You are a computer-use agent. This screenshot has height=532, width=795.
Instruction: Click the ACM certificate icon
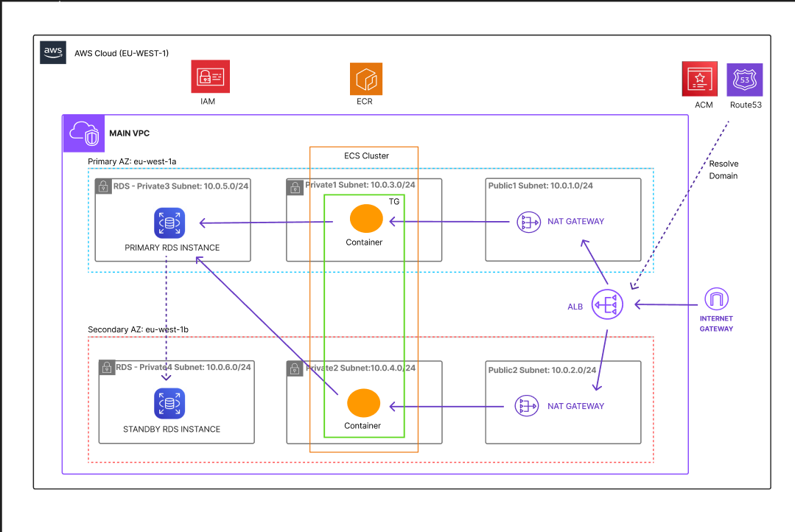(700, 79)
